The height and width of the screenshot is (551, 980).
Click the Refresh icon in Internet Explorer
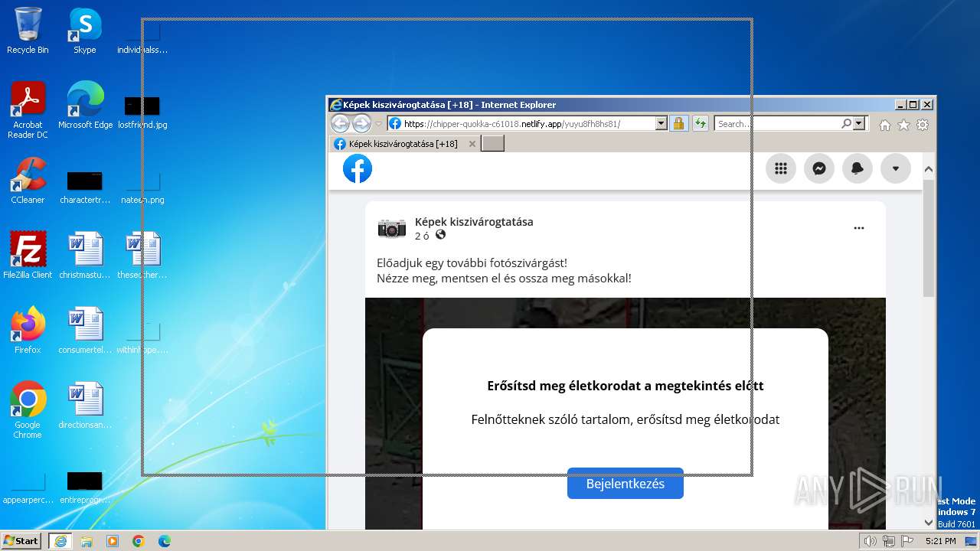click(700, 123)
